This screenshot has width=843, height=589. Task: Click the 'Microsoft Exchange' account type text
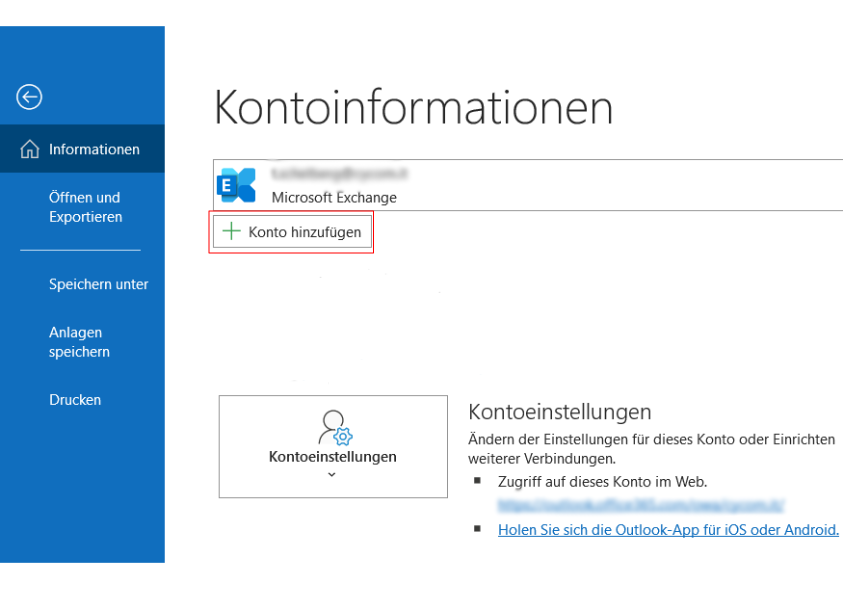coord(334,198)
